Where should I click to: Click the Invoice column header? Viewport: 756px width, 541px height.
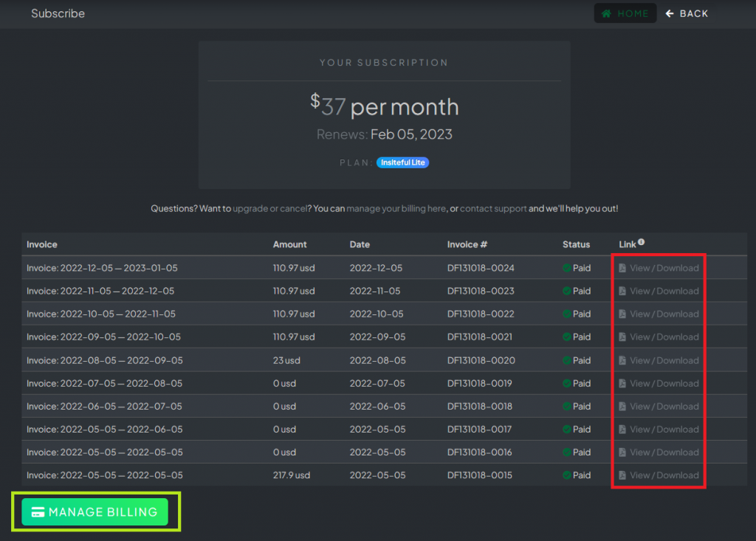[42, 244]
